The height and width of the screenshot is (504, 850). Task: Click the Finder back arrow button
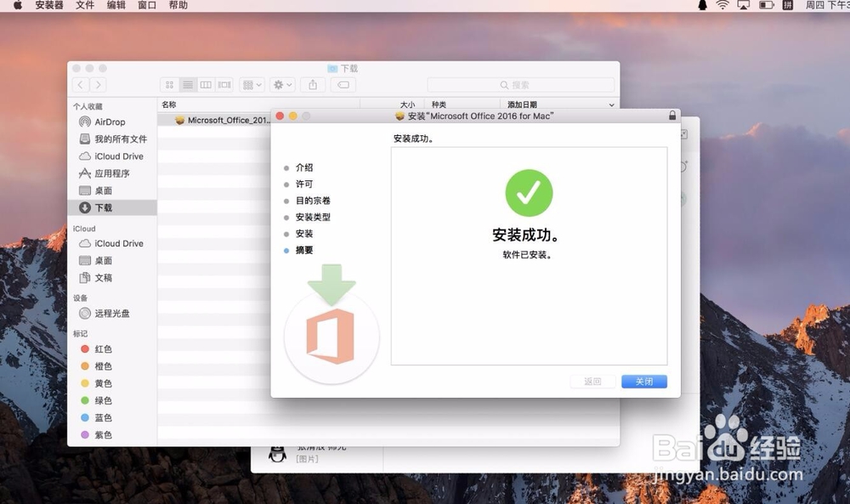point(81,84)
